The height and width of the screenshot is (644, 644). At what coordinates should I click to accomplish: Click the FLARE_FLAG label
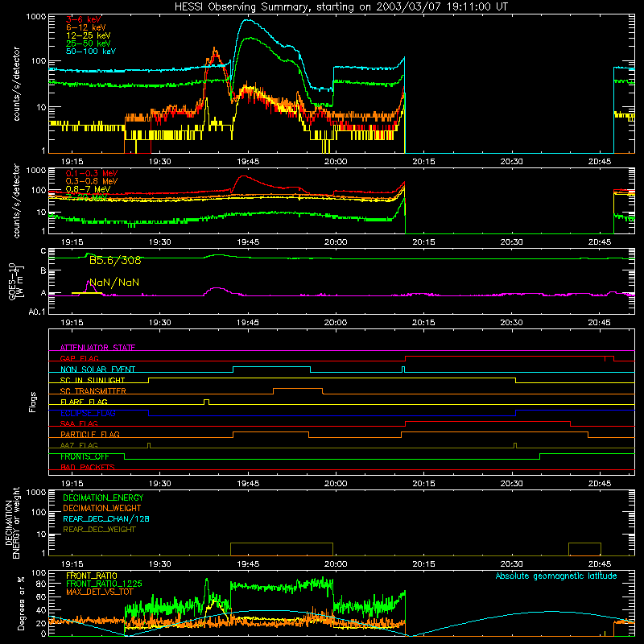(84, 402)
